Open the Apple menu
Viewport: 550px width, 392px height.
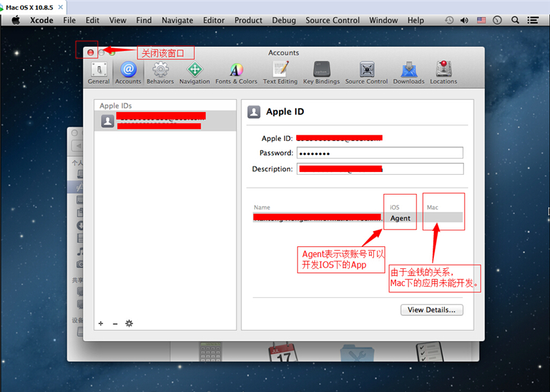point(16,21)
